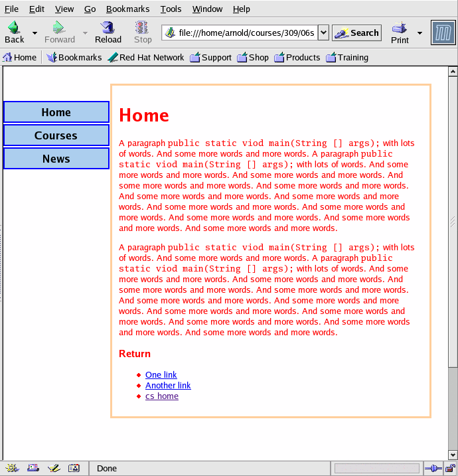Viewport: 458px width, 476px height.
Task: Click the URL address field
Action: pos(240,33)
